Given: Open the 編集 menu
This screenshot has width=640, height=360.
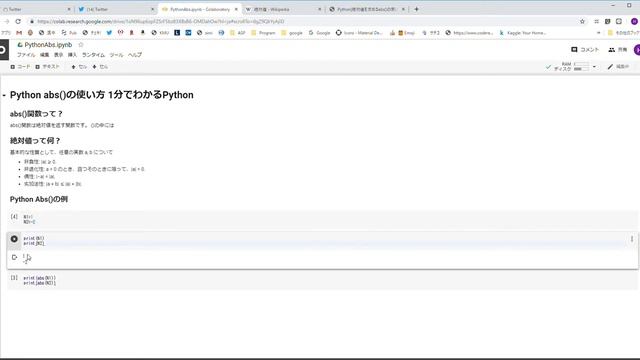Looking at the screenshot, I should (44, 55).
